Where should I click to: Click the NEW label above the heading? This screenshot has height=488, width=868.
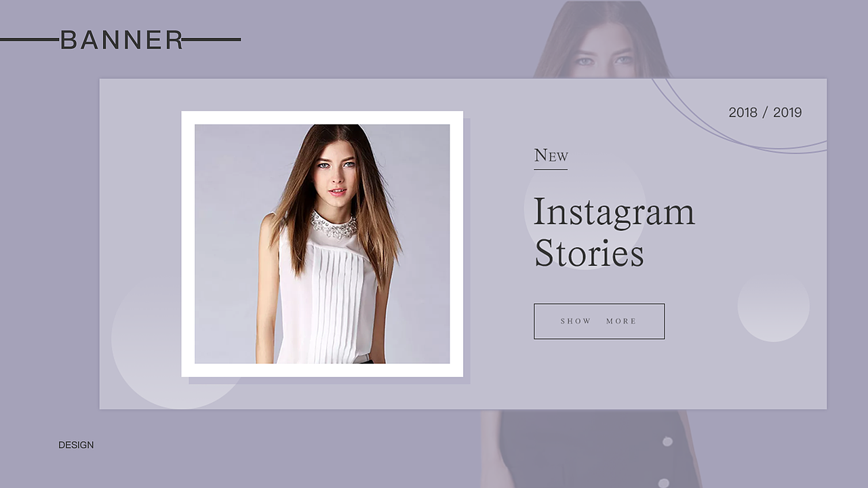coord(551,155)
